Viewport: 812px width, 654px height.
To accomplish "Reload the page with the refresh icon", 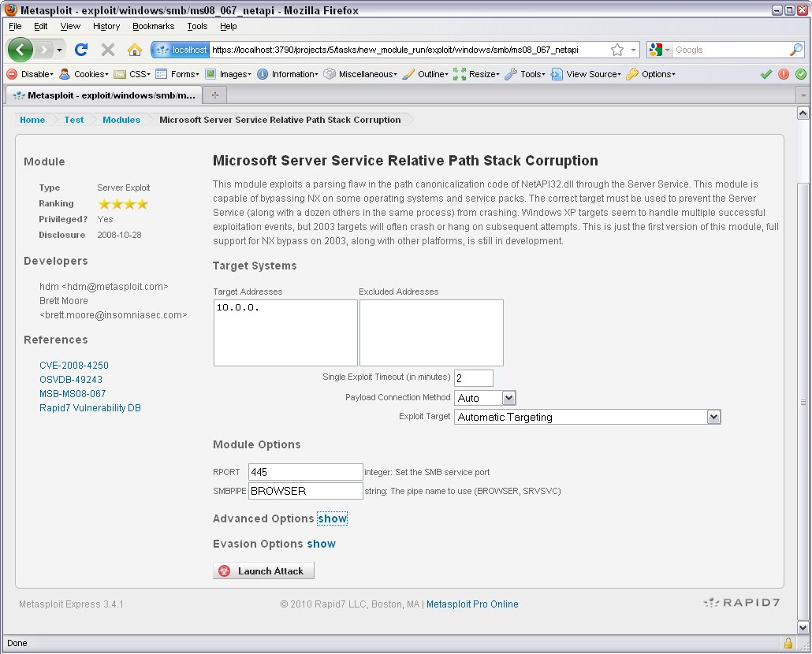I will (80, 50).
